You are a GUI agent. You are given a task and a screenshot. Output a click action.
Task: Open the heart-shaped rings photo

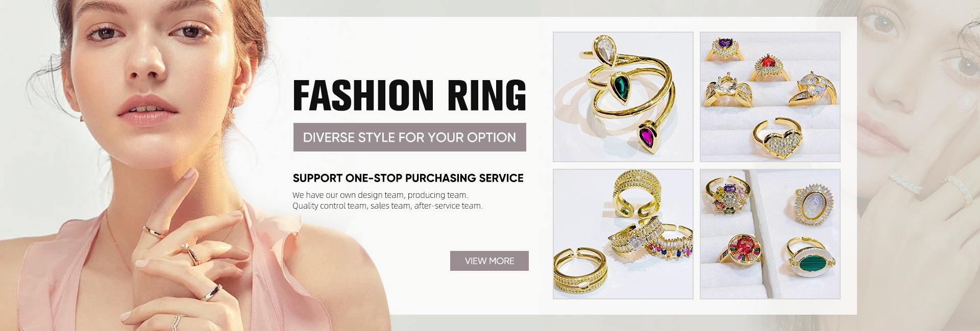[x=770, y=97]
